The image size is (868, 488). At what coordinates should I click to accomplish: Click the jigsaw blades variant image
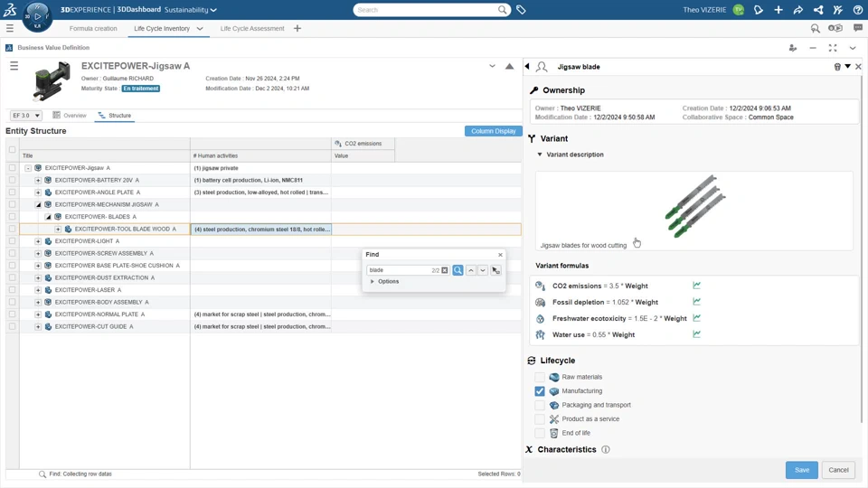[x=694, y=206]
